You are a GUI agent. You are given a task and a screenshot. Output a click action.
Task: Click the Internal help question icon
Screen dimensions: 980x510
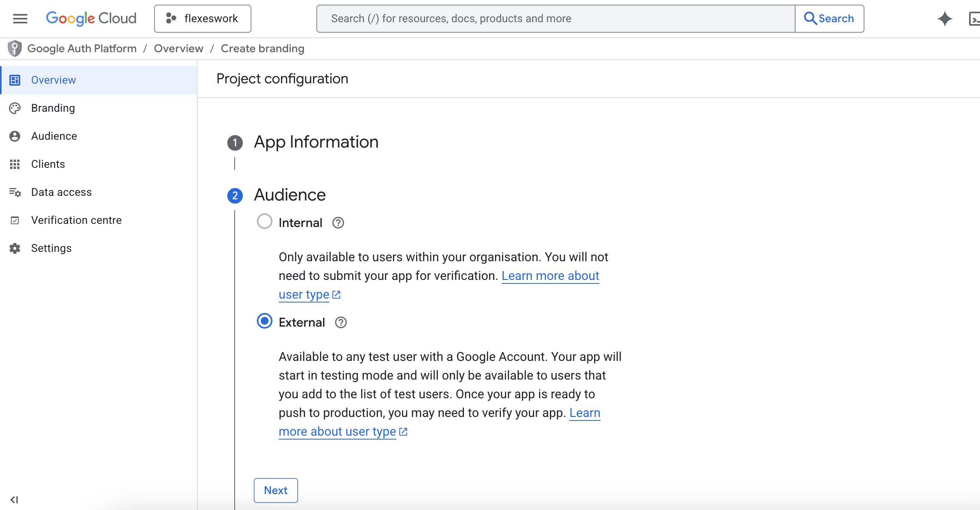pyautogui.click(x=338, y=223)
